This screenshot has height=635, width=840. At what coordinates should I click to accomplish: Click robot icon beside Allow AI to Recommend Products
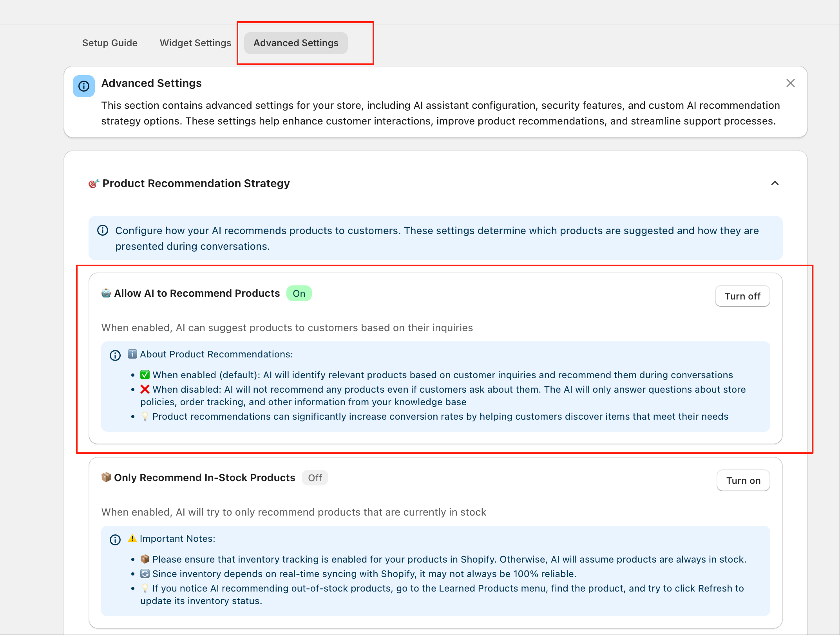(106, 293)
